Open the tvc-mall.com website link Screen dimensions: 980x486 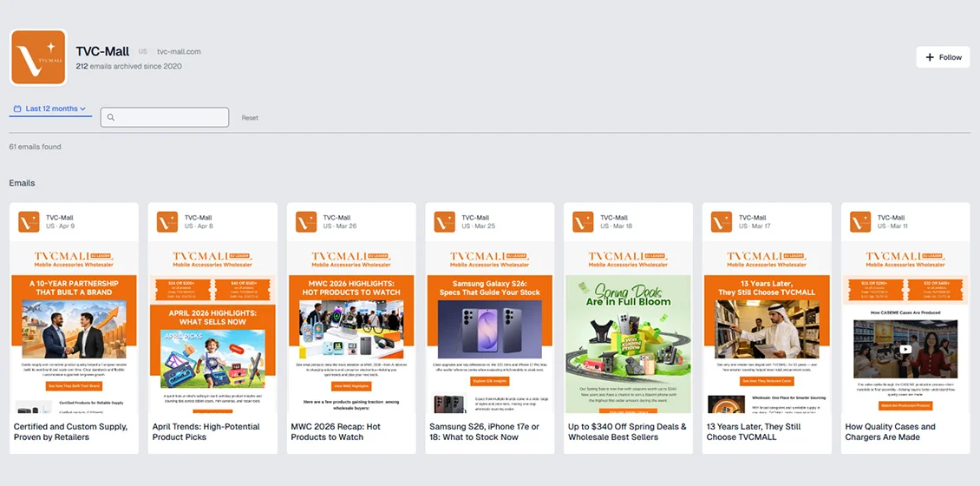[x=179, y=52]
